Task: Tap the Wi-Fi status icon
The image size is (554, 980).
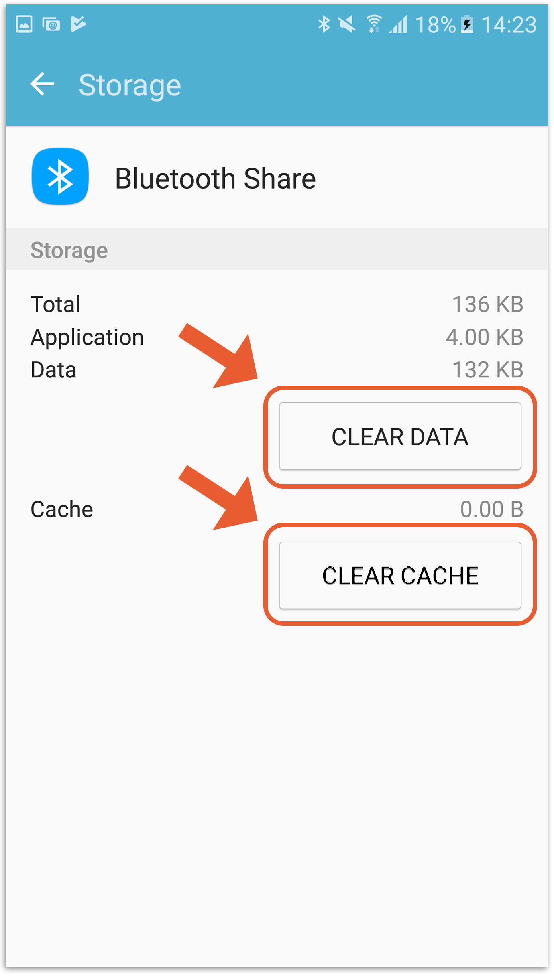Action: tap(374, 24)
